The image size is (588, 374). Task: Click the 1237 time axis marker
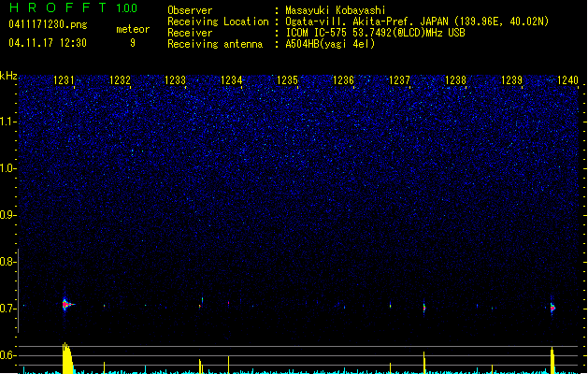(399, 79)
